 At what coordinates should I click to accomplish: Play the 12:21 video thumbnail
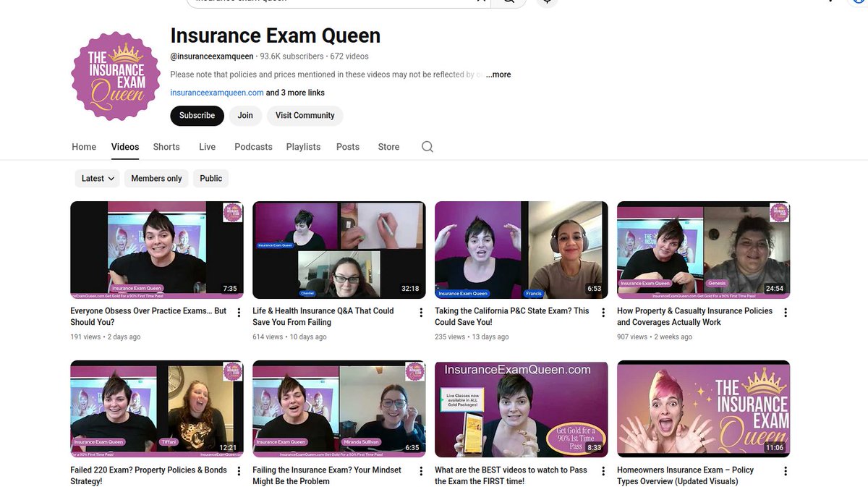coord(157,409)
